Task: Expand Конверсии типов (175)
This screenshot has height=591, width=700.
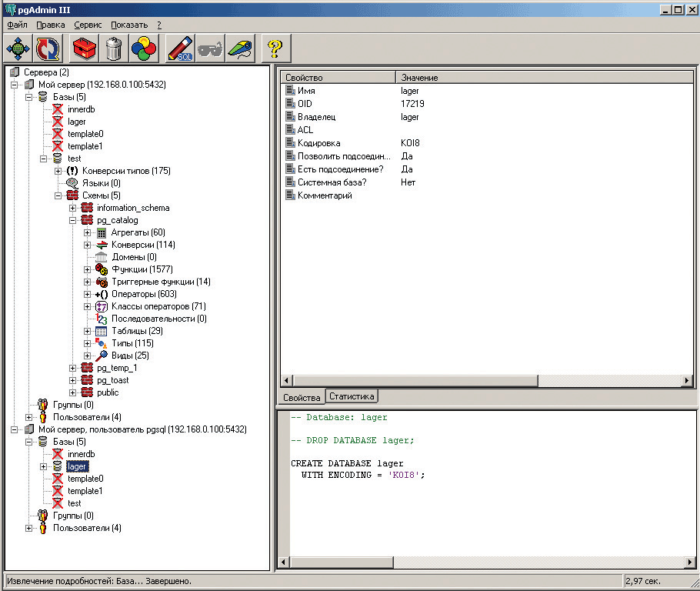Action: pyautogui.click(x=58, y=171)
